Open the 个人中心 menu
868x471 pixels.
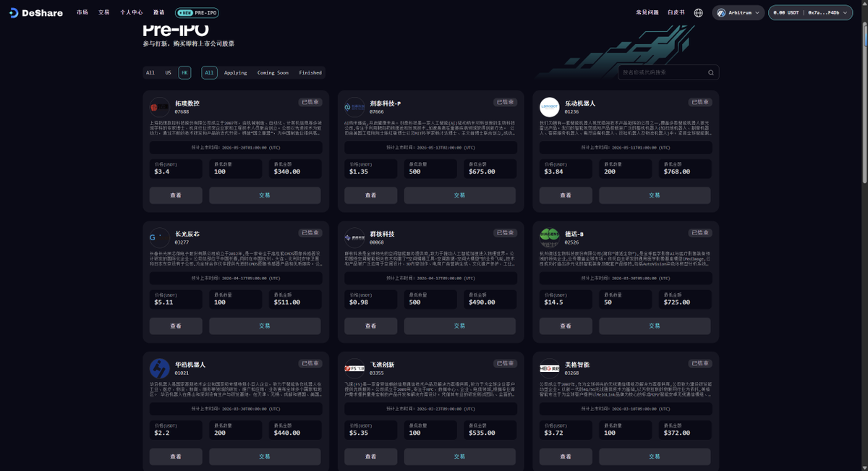point(132,12)
